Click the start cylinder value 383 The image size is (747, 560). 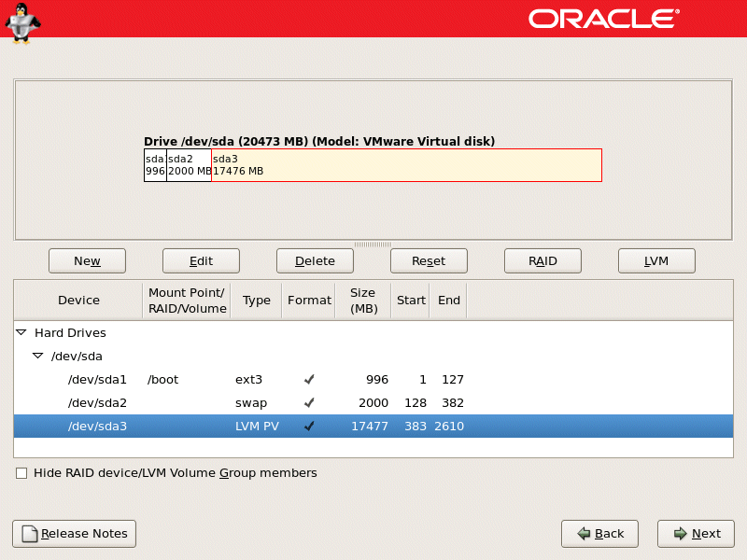tap(416, 427)
